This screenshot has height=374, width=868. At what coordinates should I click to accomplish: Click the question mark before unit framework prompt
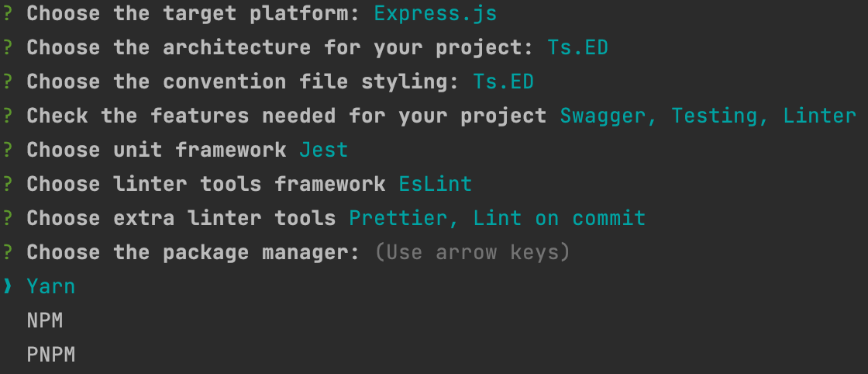point(7,151)
